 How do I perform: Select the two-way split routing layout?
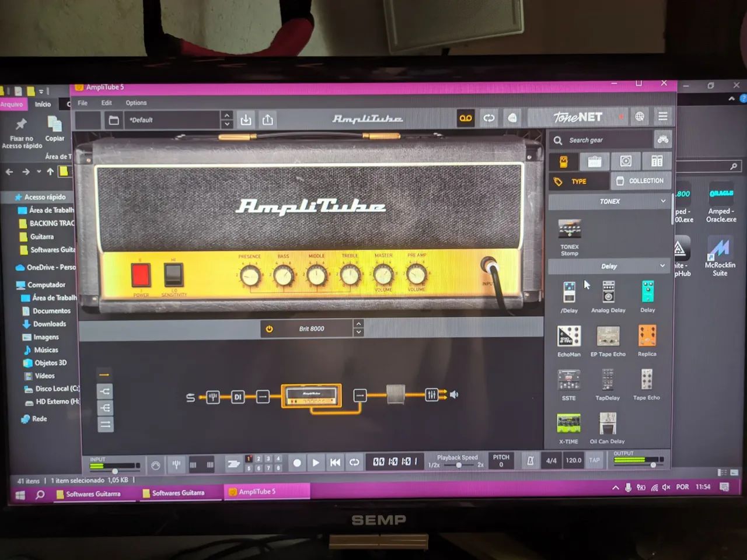(x=105, y=391)
